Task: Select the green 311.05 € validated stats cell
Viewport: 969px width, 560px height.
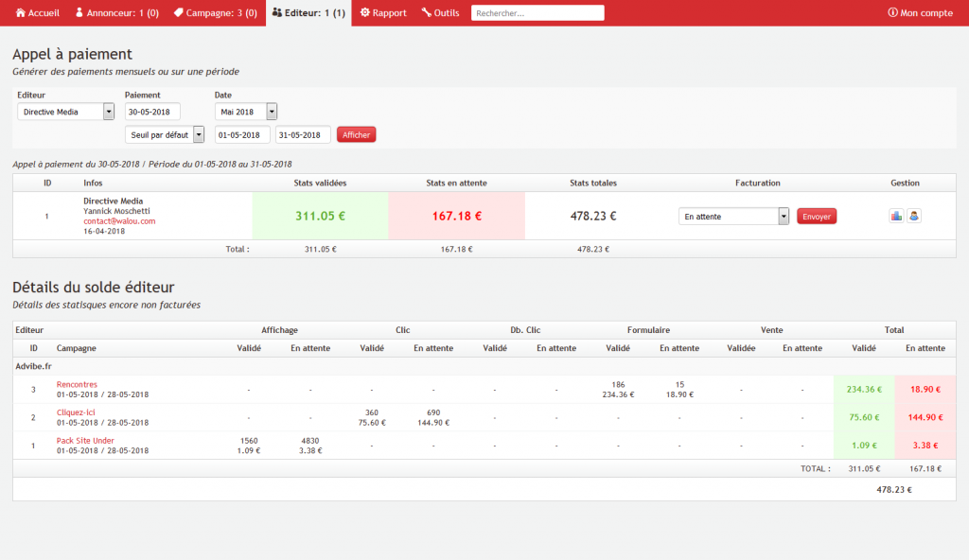Action: coord(320,216)
